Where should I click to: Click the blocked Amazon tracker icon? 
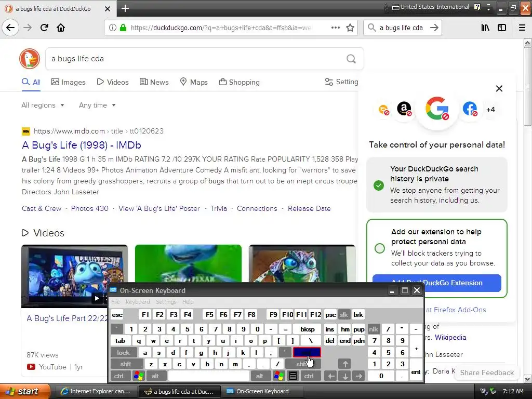pos(404,109)
